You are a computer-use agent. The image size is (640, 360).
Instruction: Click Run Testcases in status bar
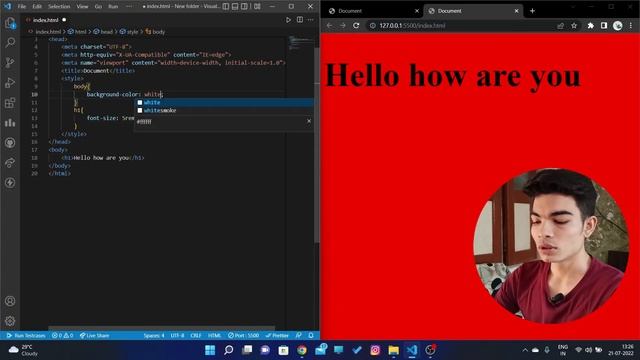(26, 336)
